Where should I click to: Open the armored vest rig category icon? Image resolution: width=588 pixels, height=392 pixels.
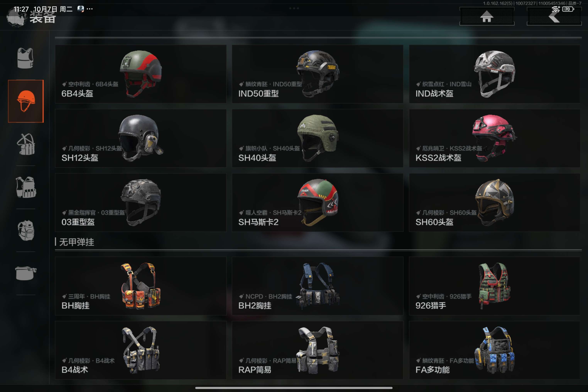click(x=26, y=187)
